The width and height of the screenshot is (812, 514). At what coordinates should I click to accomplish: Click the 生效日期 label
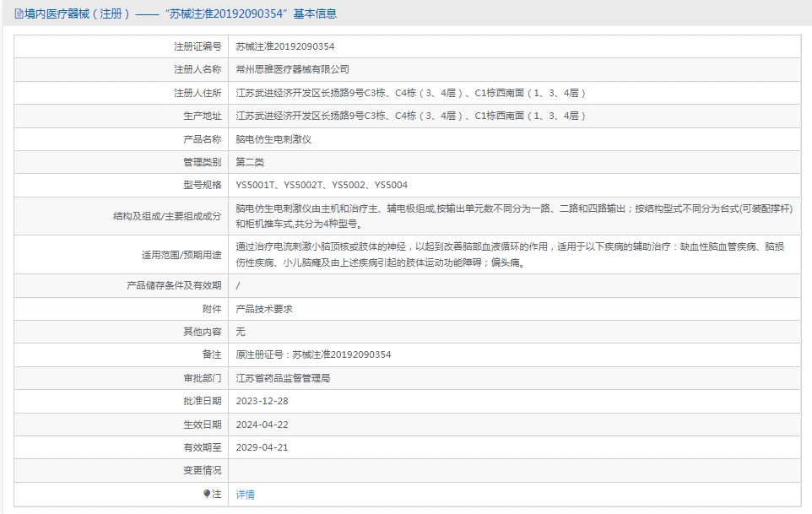tap(202, 425)
